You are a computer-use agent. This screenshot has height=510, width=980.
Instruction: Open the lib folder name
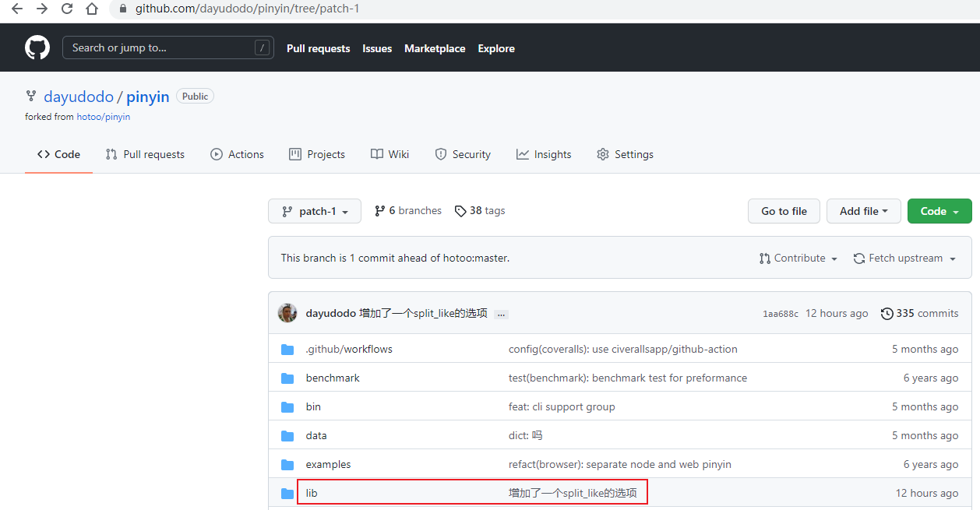(x=312, y=494)
